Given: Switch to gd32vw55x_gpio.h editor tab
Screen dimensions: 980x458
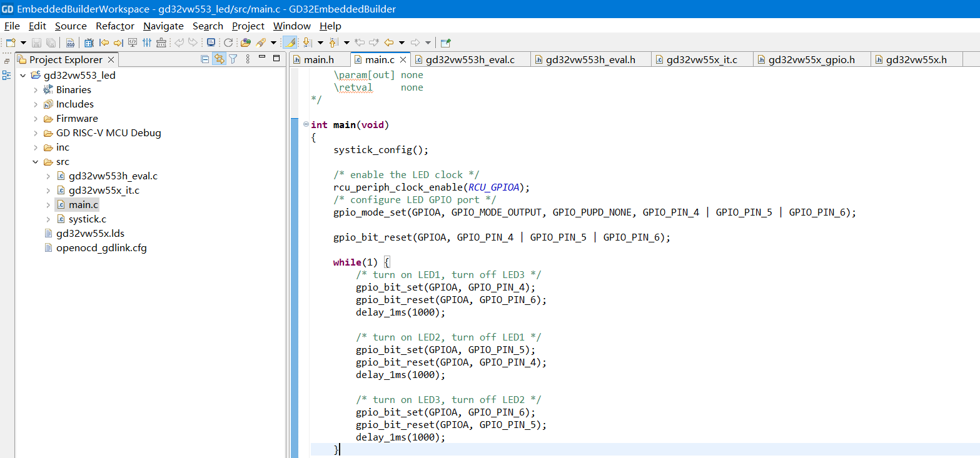Looking at the screenshot, I should (811, 60).
